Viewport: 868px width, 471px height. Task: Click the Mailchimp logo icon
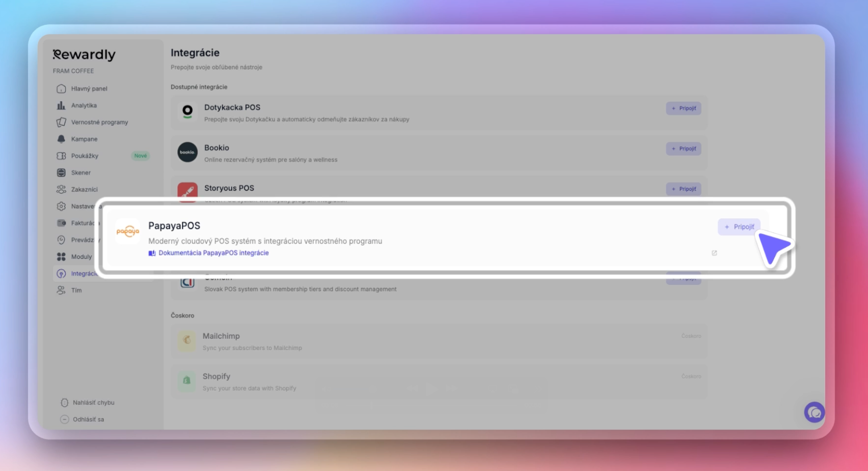click(187, 340)
